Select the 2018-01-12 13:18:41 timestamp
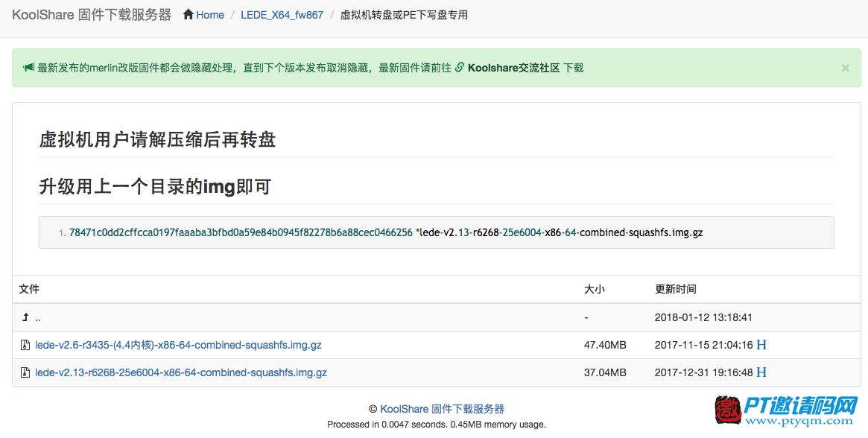 click(x=703, y=317)
